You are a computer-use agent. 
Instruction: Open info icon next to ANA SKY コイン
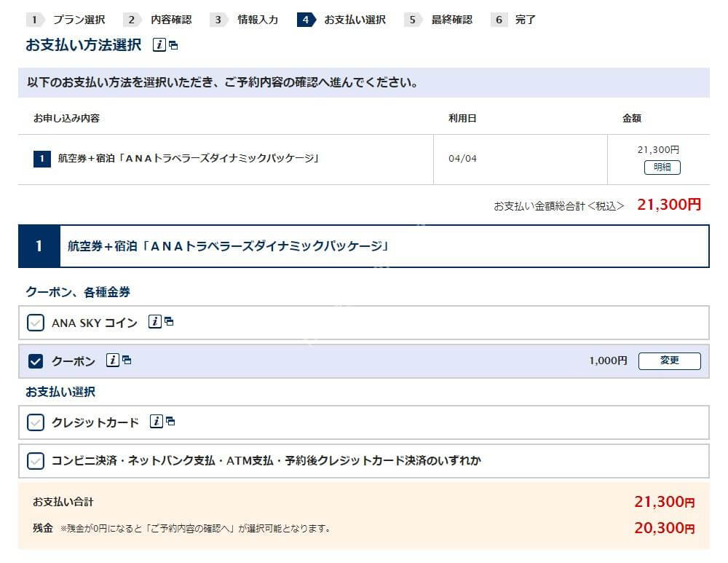tap(154, 321)
